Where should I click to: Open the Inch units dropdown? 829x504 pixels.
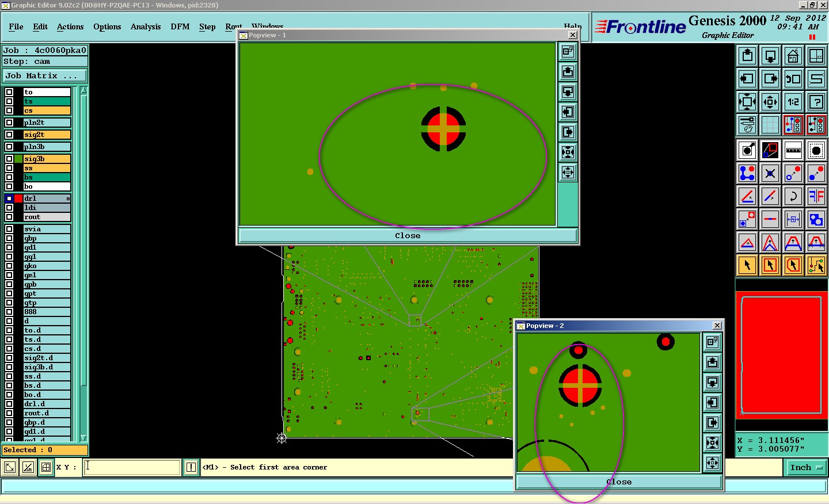(x=806, y=468)
